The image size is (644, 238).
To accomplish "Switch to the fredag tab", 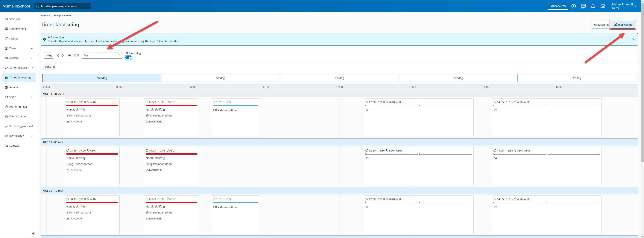I will [576, 78].
